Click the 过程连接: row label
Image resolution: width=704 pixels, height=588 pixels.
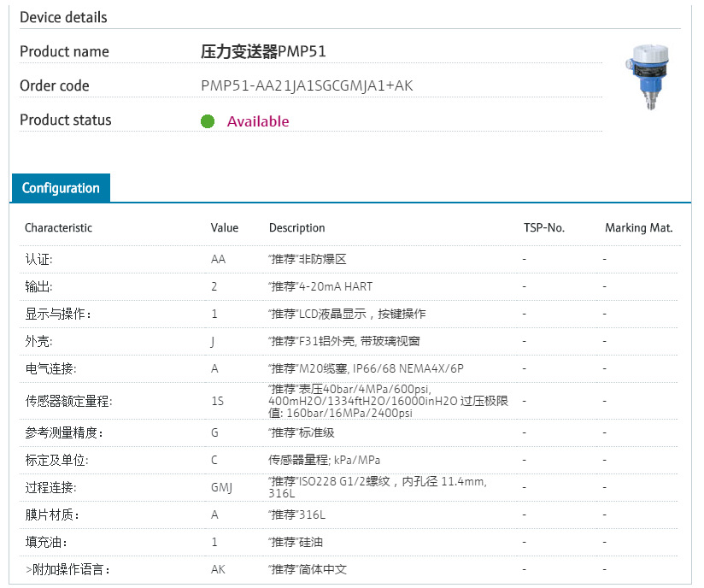(50, 487)
